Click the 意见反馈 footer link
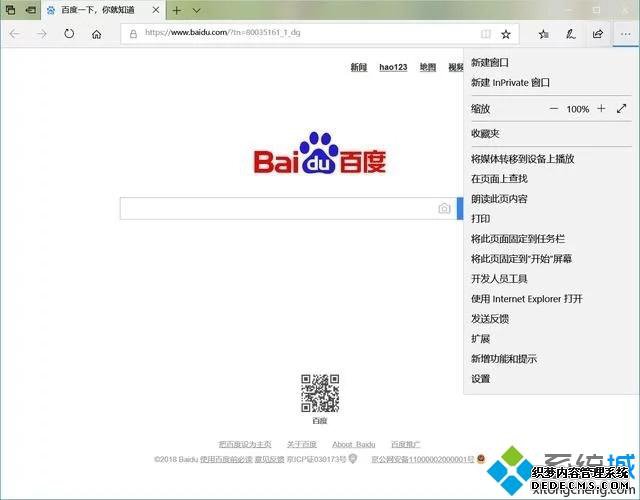This screenshot has width=640, height=500. (x=269, y=459)
